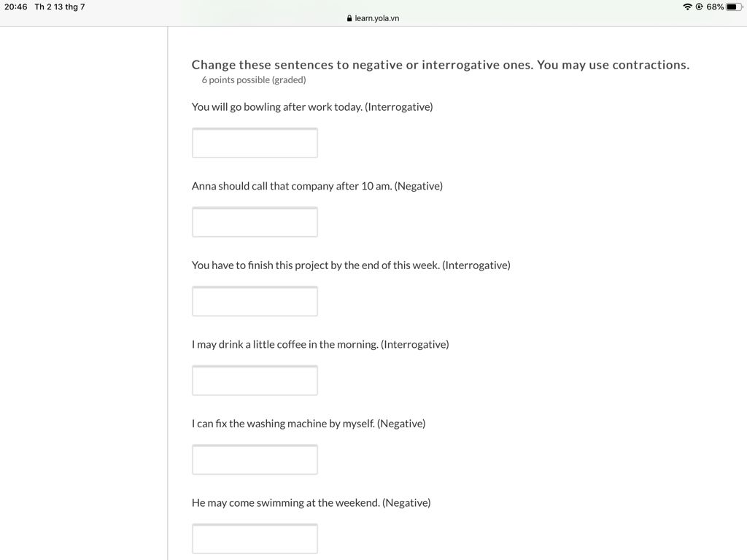Click answer box for come swimming sentence

(x=255, y=539)
